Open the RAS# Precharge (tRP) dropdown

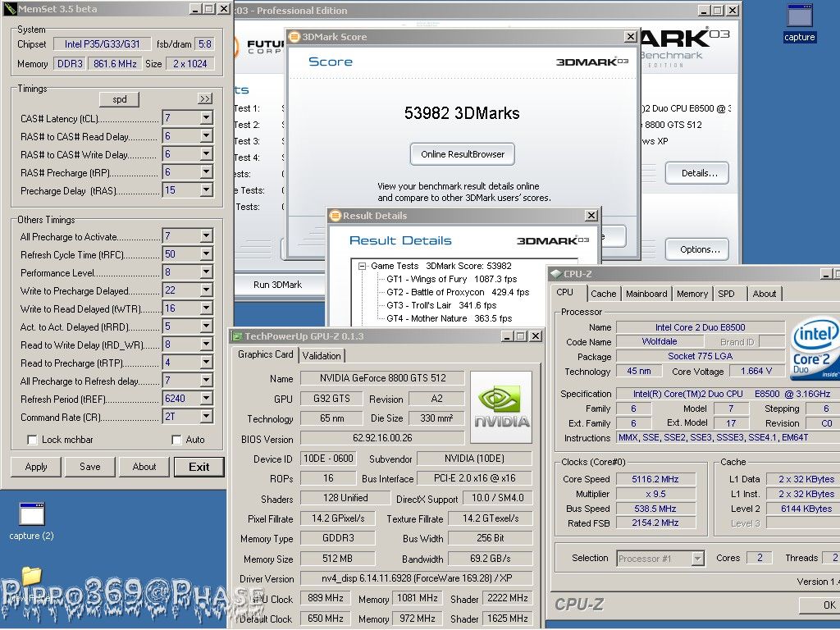point(206,172)
